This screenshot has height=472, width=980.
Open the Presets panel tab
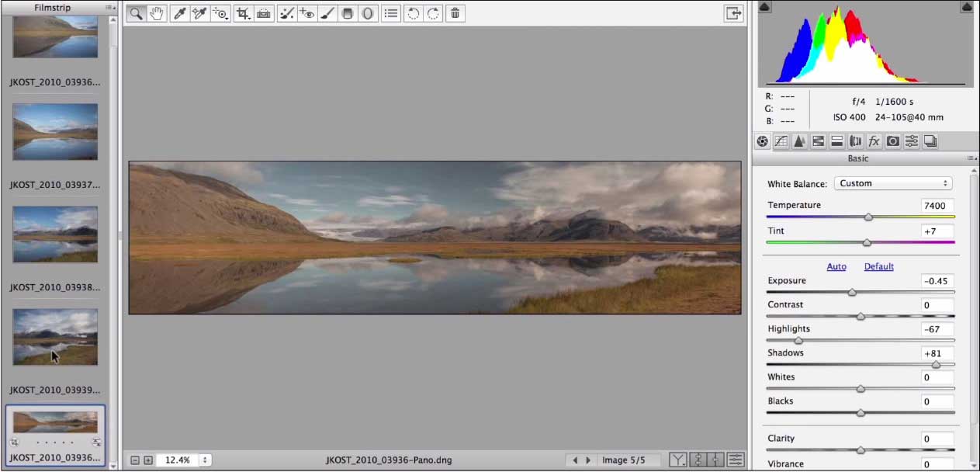(x=912, y=141)
